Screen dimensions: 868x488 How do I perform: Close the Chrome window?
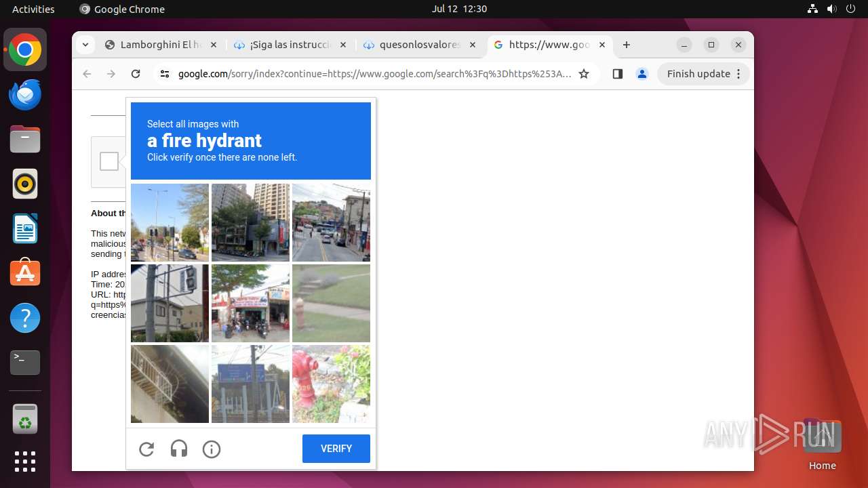(738, 45)
